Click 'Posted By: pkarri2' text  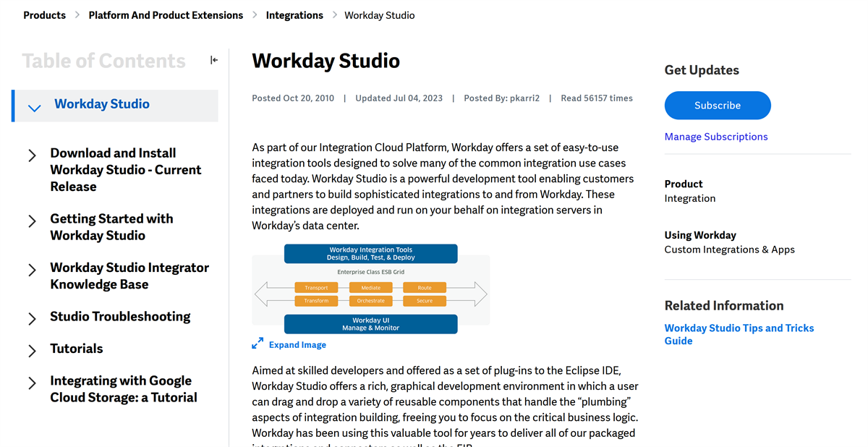[501, 98]
